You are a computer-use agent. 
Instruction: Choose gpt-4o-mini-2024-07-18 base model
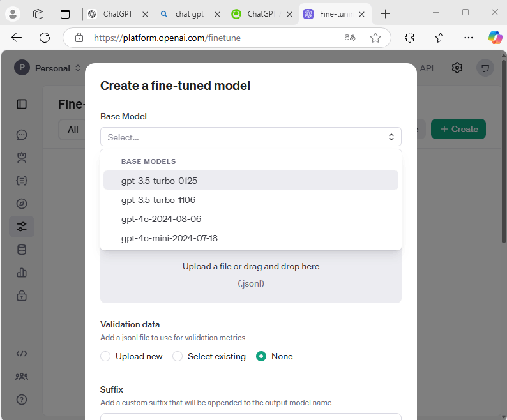pos(251,238)
